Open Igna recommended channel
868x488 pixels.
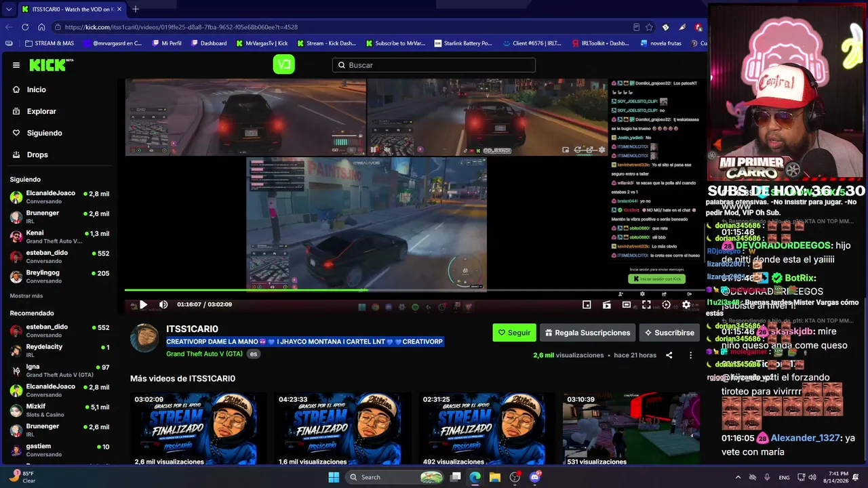tap(60, 371)
